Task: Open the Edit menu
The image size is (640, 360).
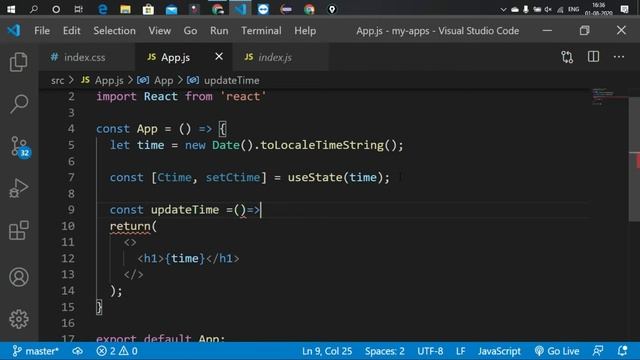Action: click(71, 31)
